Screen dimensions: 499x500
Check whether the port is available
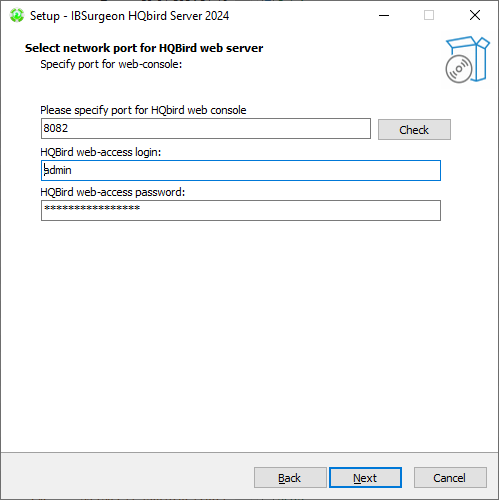click(414, 130)
